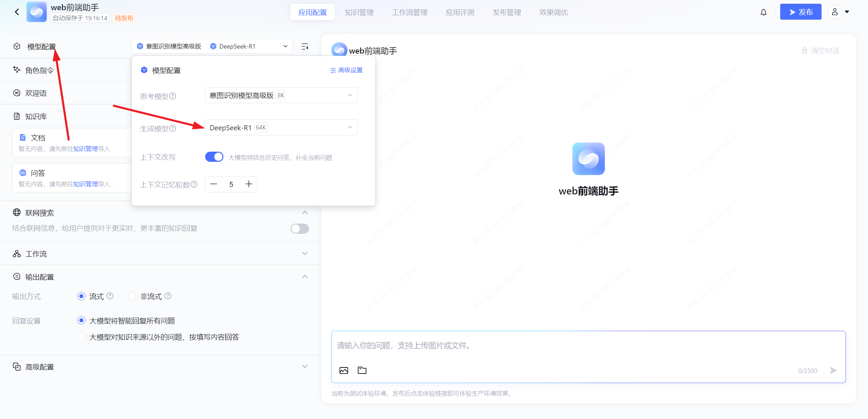Switch to the 工作流管理 tab
The height and width of the screenshot is (419, 868).
pyautogui.click(x=410, y=12)
